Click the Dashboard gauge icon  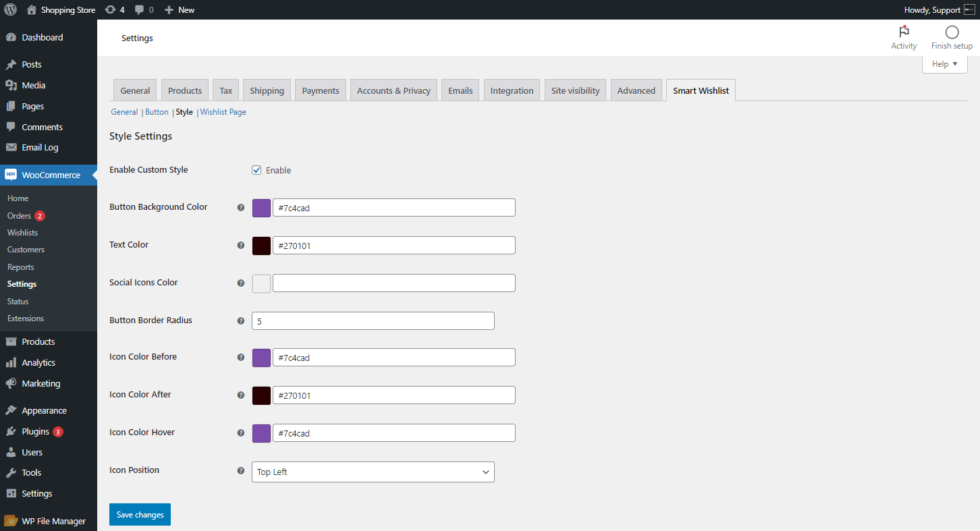[x=11, y=38]
